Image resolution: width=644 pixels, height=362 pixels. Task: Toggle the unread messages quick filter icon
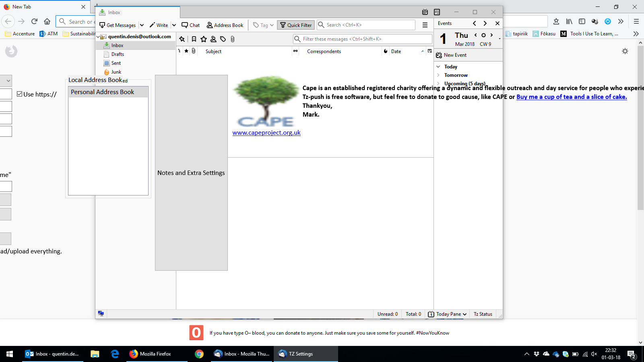(x=194, y=39)
